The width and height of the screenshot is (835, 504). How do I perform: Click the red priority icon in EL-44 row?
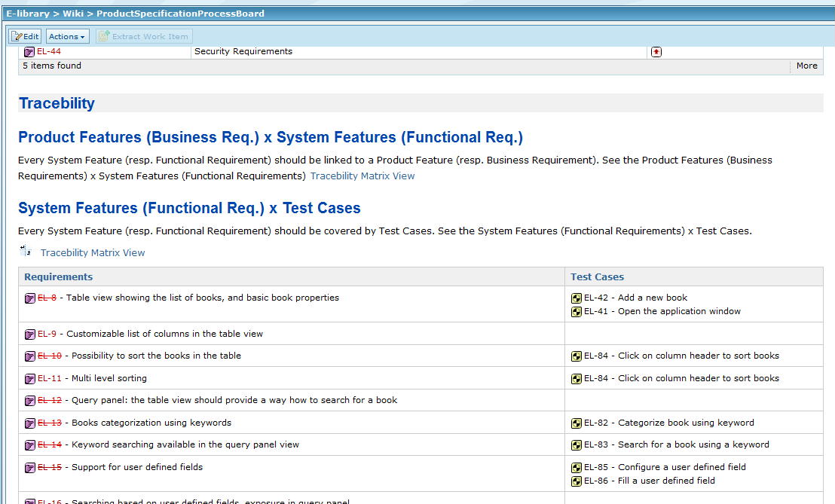[656, 52]
